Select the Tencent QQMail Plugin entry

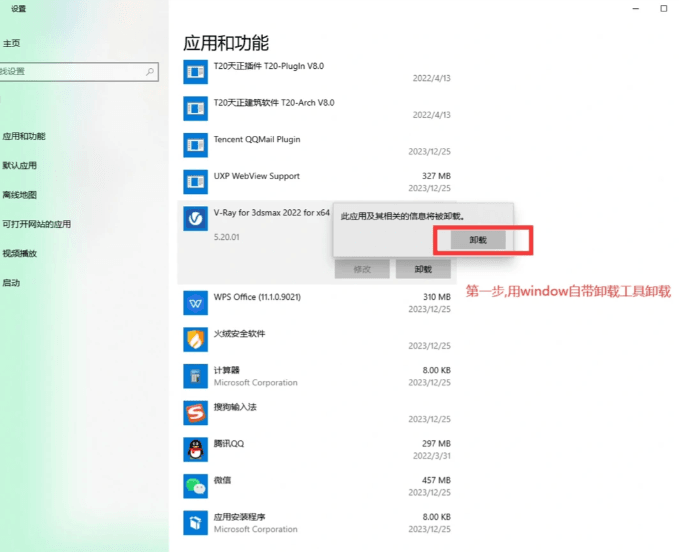(257, 139)
